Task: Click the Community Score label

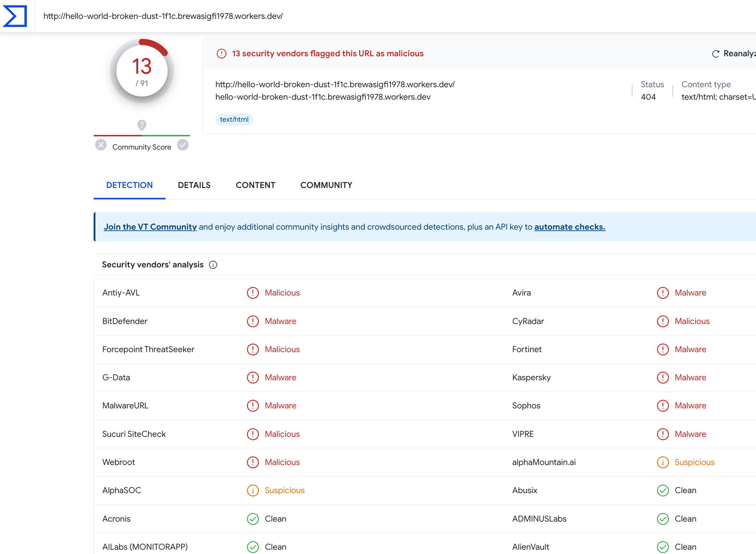Action: (x=142, y=147)
